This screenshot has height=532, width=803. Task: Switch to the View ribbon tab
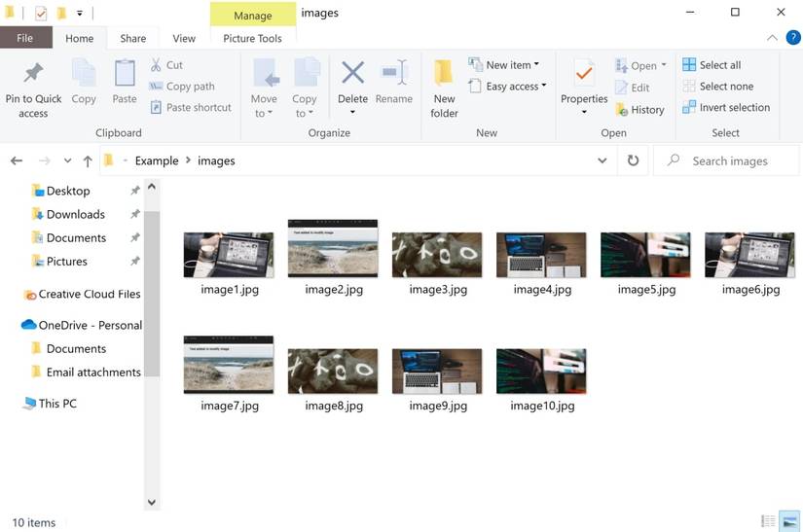tap(184, 39)
